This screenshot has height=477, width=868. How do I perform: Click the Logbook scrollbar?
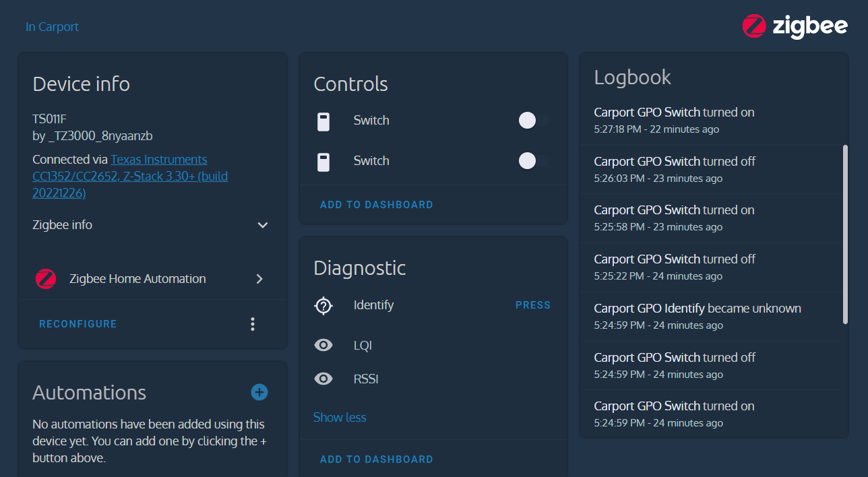[844, 229]
